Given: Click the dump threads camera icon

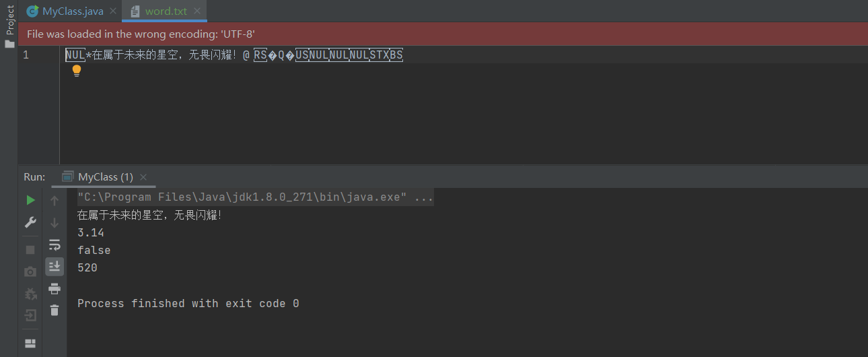Looking at the screenshot, I should point(30,271).
